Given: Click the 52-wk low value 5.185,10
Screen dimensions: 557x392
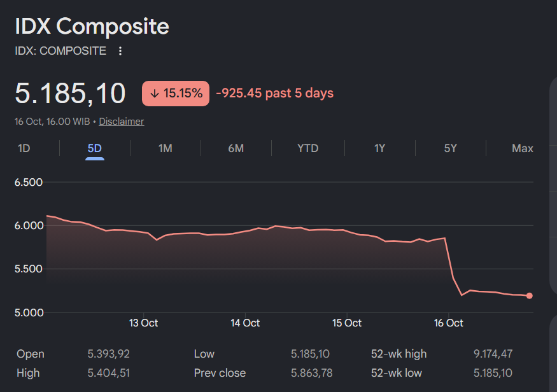Looking at the screenshot, I should pos(493,373).
